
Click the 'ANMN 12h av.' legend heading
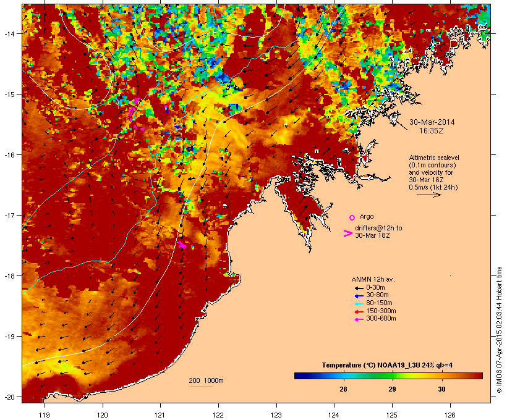pyautogui.click(x=373, y=279)
